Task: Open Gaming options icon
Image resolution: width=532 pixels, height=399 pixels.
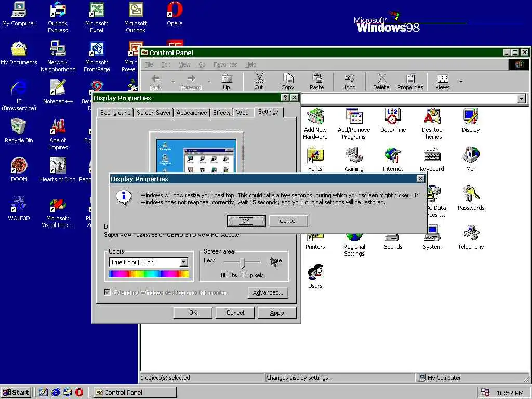Action: pyautogui.click(x=354, y=159)
